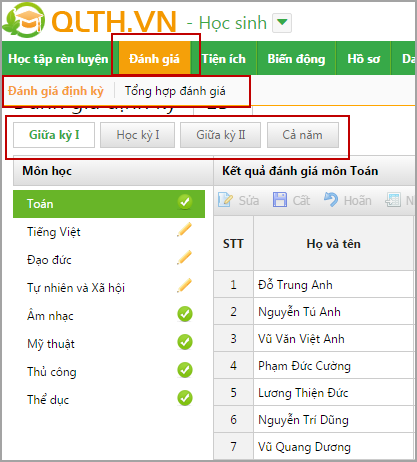Click the Hoãn undo arrow icon

(331, 200)
